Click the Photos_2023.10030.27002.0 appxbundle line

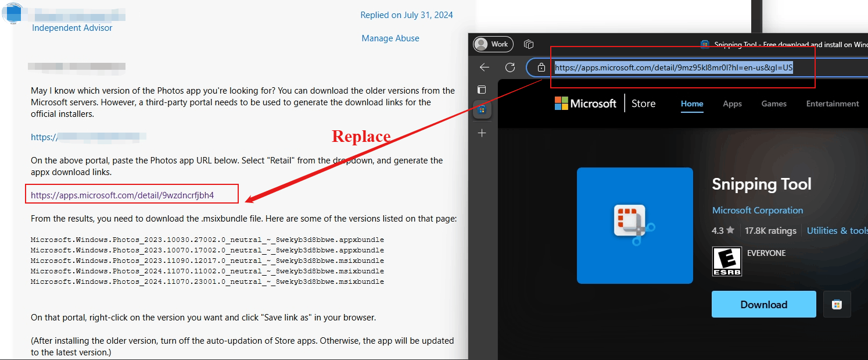(207, 240)
